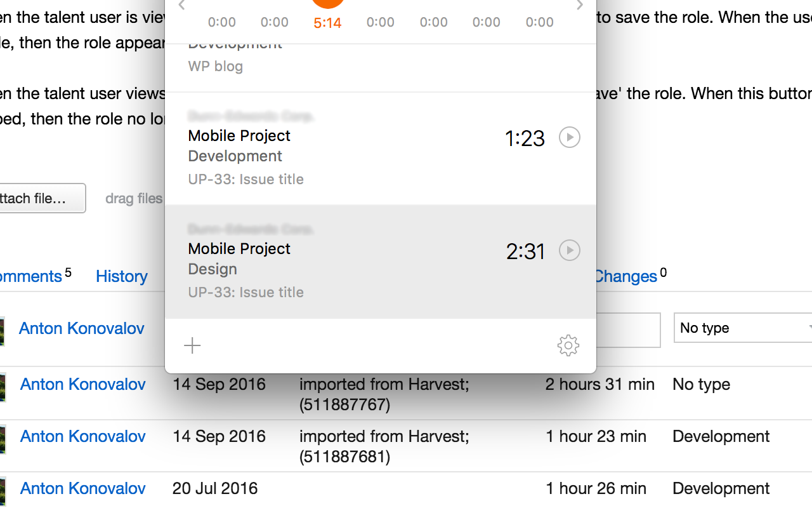Open timer settings gear icon
Screen dimensions: 812x508
tap(568, 345)
